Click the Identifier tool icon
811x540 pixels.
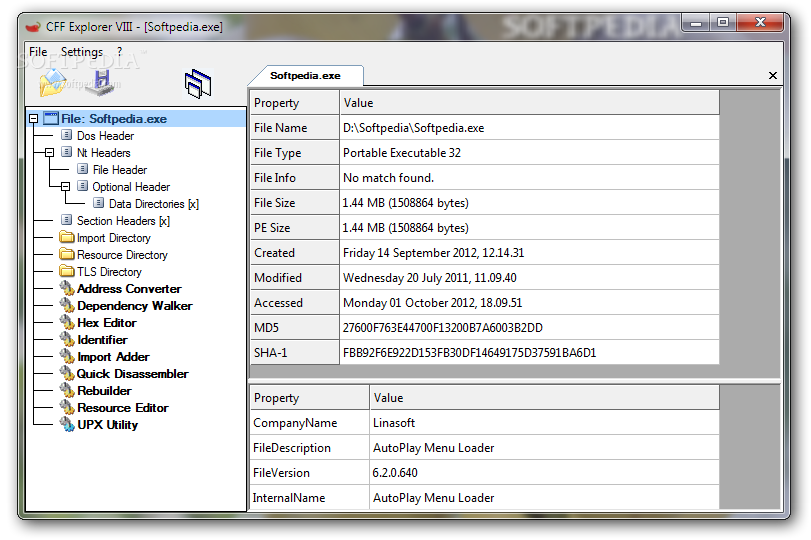coord(67,339)
